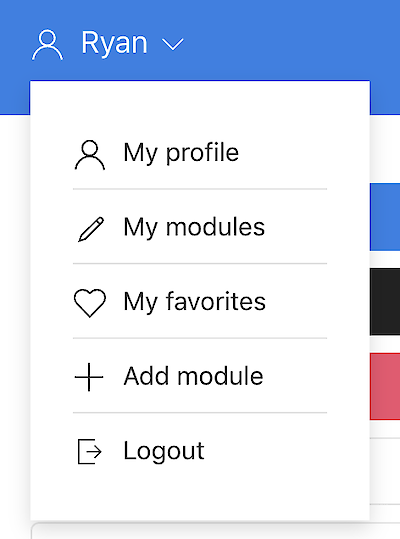The height and width of the screenshot is (539, 400).
Task: Open the My profile menu entry
Action: (181, 153)
